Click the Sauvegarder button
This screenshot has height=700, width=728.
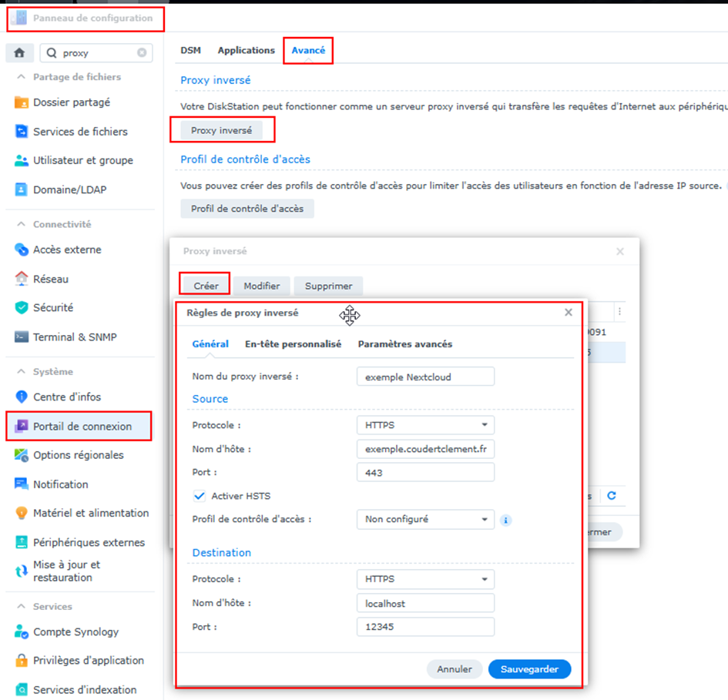point(529,669)
